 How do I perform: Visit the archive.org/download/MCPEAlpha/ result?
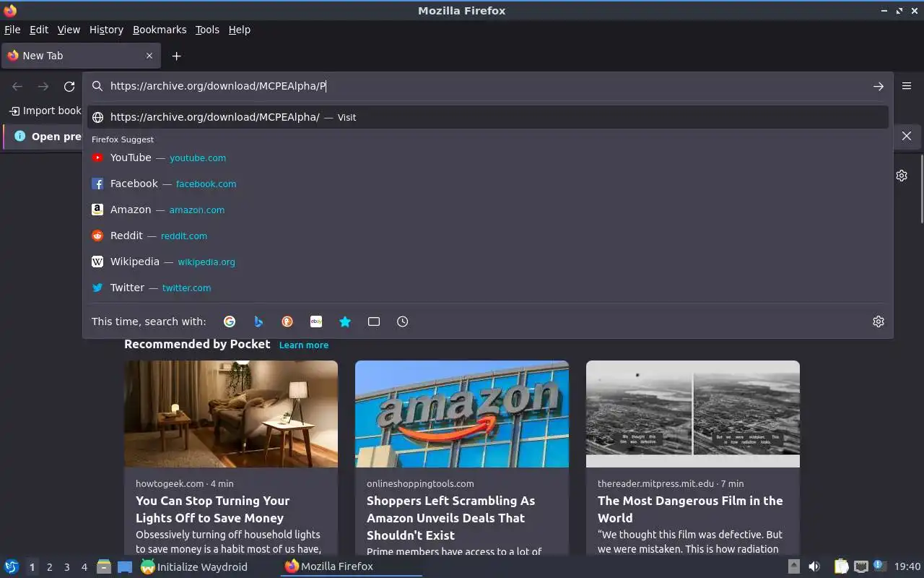click(488, 117)
